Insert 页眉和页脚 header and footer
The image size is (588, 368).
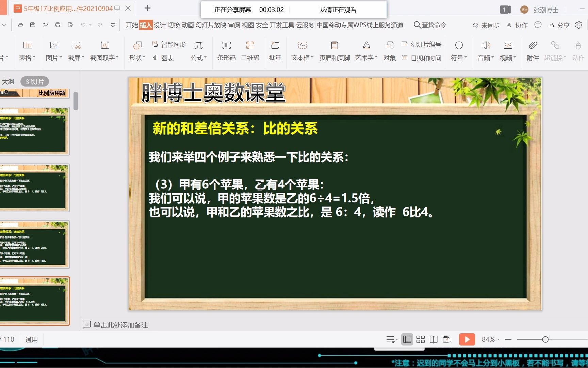[334, 50]
